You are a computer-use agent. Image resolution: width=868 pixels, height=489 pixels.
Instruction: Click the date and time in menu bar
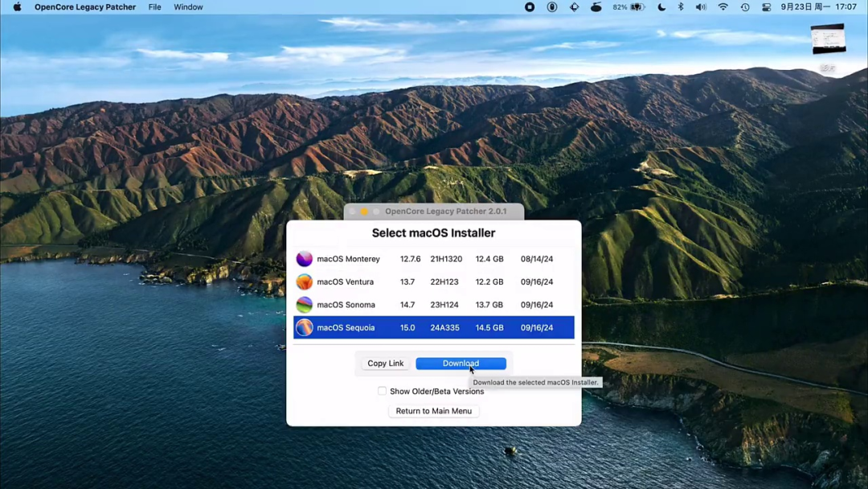[x=819, y=7]
